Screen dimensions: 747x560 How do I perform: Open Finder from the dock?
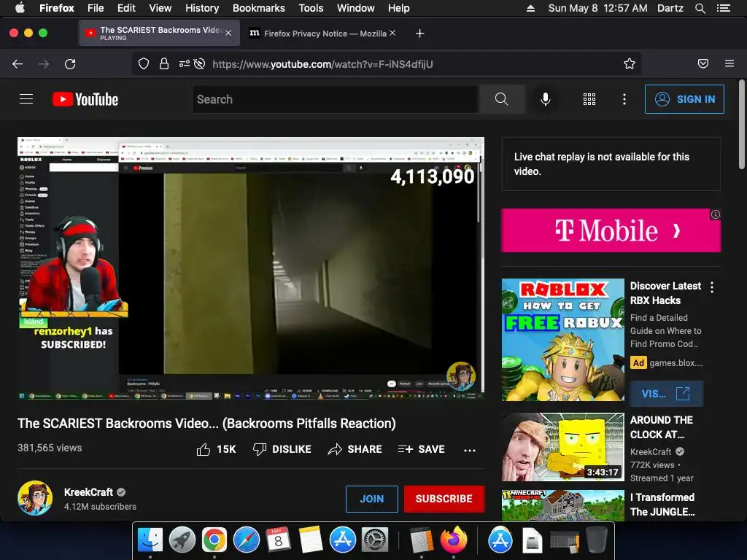(x=150, y=540)
